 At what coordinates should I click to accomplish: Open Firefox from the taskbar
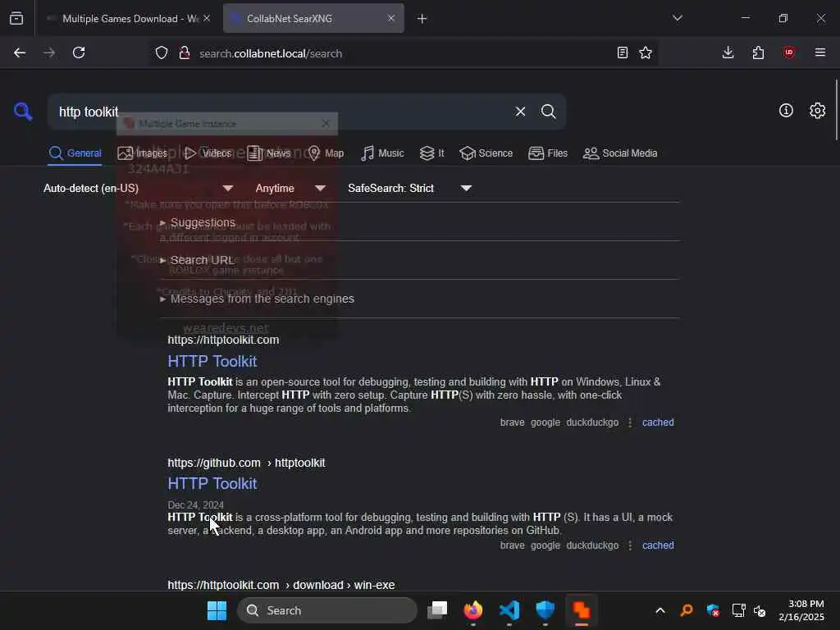coord(472,610)
